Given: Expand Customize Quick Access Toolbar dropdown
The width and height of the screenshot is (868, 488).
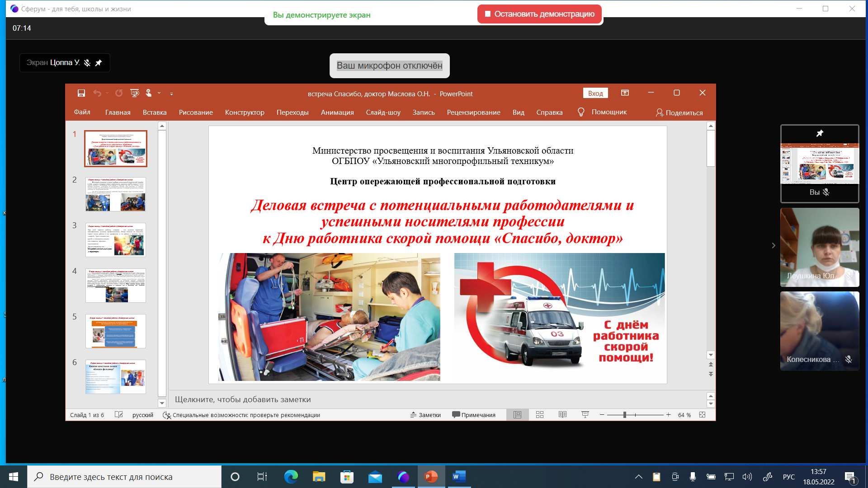Looking at the screenshot, I should click(x=171, y=94).
